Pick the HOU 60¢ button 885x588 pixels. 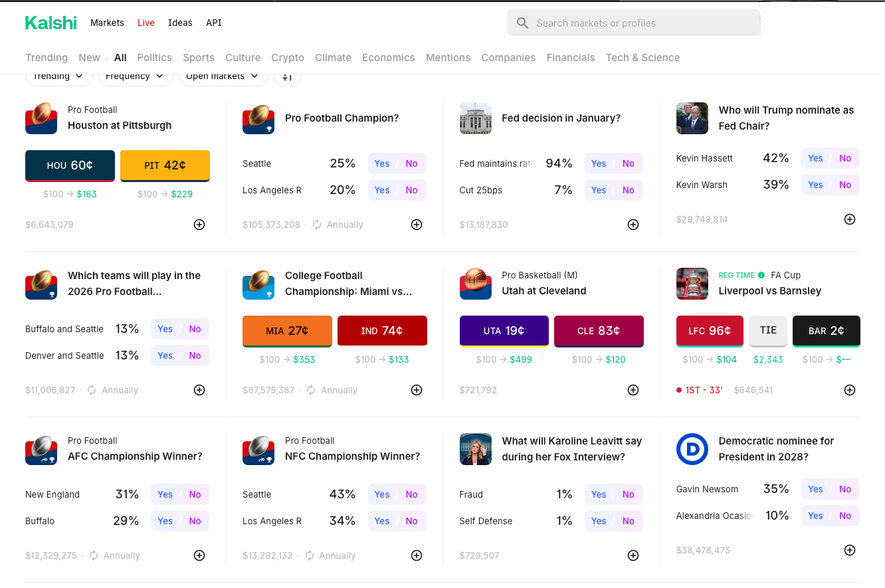click(x=70, y=165)
